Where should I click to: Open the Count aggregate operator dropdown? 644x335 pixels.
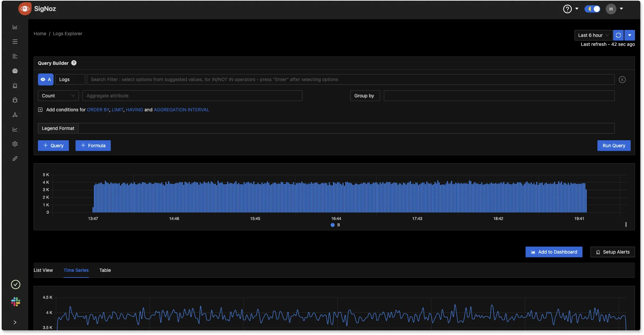tap(58, 96)
